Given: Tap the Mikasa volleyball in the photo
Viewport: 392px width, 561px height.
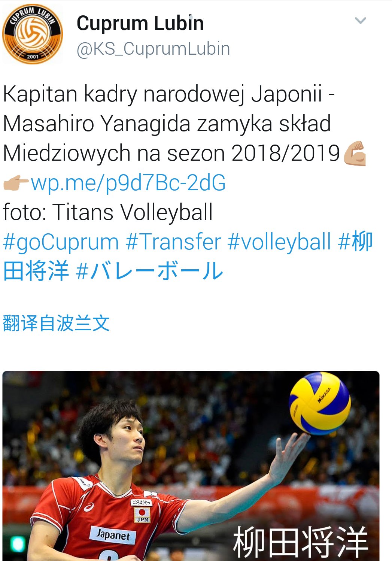Looking at the screenshot, I should [x=320, y=403].
